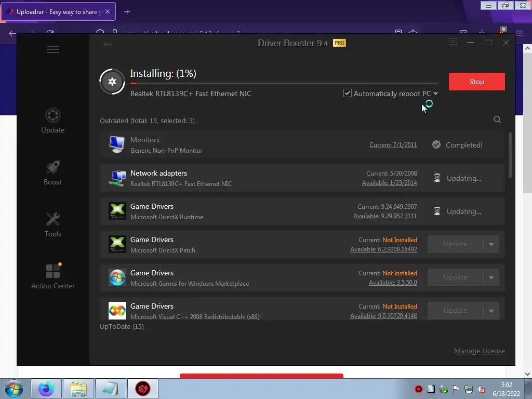Click the hourglass icon for DirectX Runtime
Image resolution: width=532 pixels, height=399 pixels.
[437, 211]
